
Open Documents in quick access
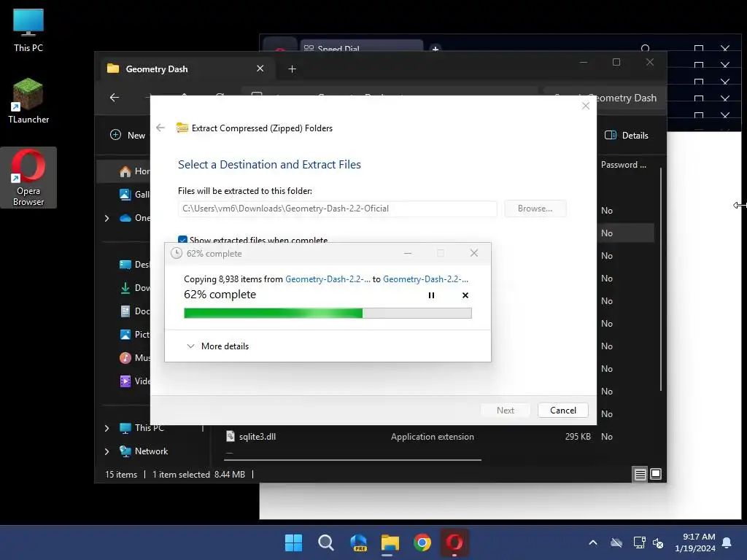click(x=135, y=311)
